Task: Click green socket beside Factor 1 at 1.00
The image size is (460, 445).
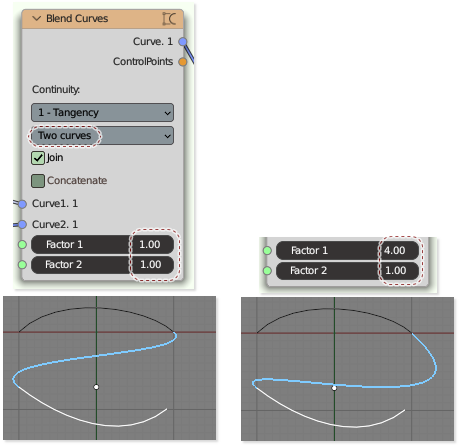Action: 22,245
